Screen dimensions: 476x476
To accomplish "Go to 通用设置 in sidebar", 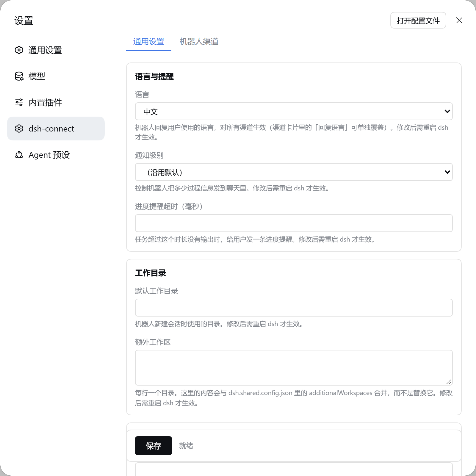I will (x=56, y=50).
